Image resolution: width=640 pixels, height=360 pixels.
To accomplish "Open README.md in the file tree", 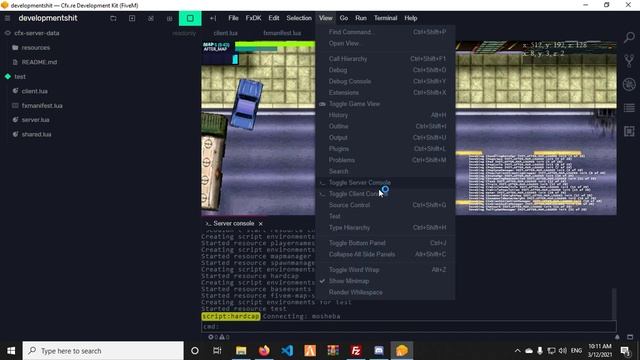I will click(x=39, y=62).
